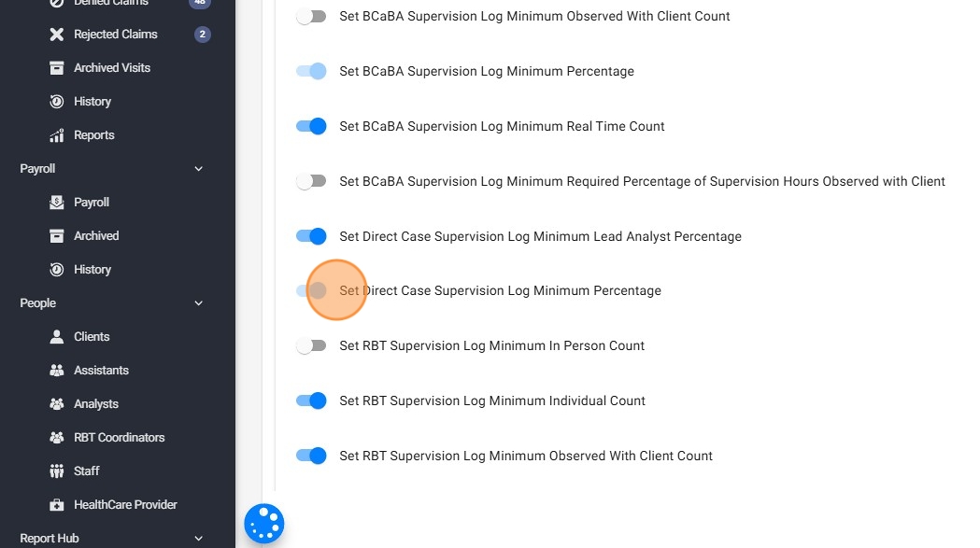This screenshot has width=980, height=548.
Task: Open Archived Visits box icon
Action: pyautogui.click(x=56, y=68)
